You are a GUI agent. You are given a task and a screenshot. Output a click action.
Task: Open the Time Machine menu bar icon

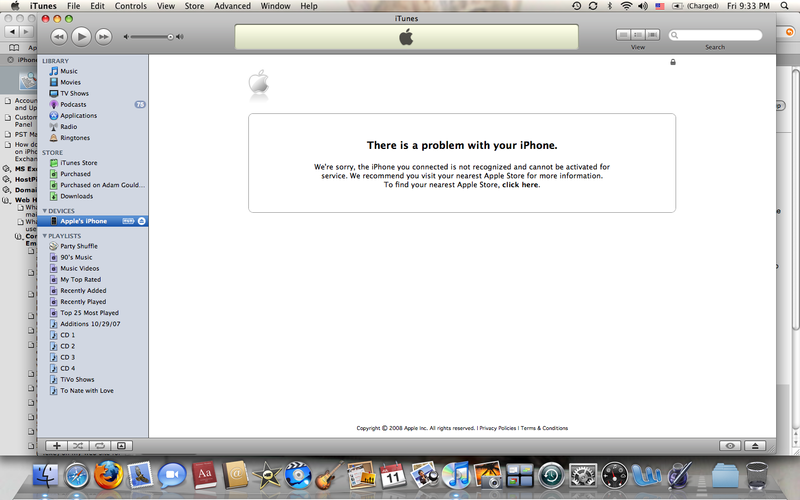577,6
